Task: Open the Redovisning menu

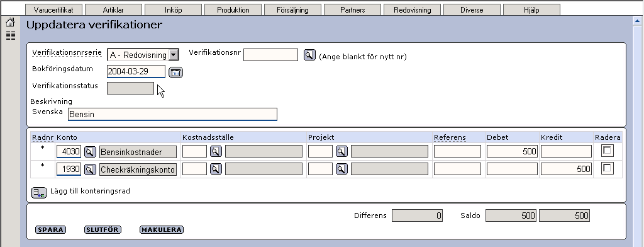Action: (413, 10)
